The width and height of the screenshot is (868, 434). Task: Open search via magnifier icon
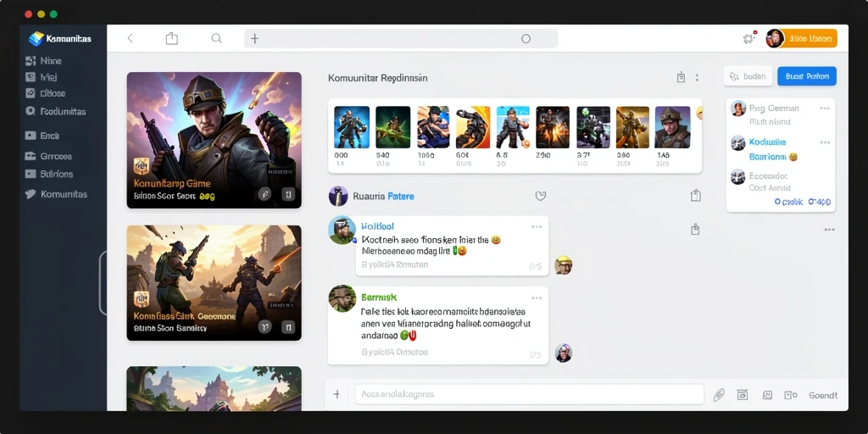(x=216, y=38)
